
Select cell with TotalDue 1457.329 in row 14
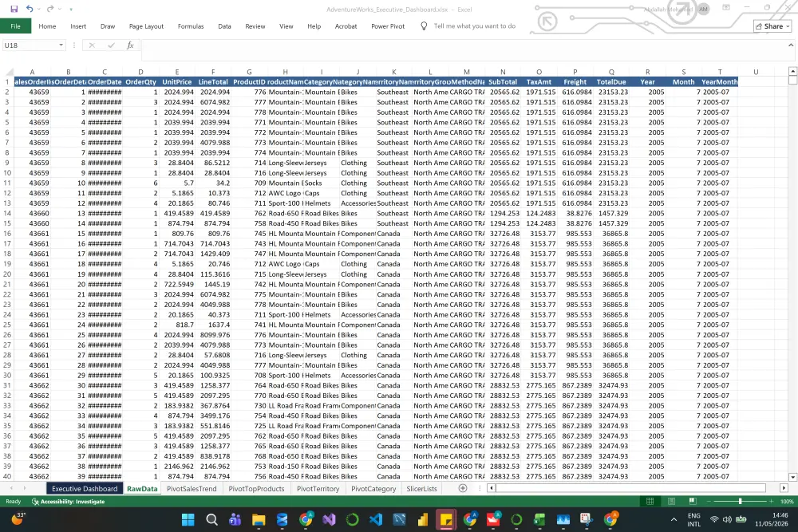(x=611, y=214)
